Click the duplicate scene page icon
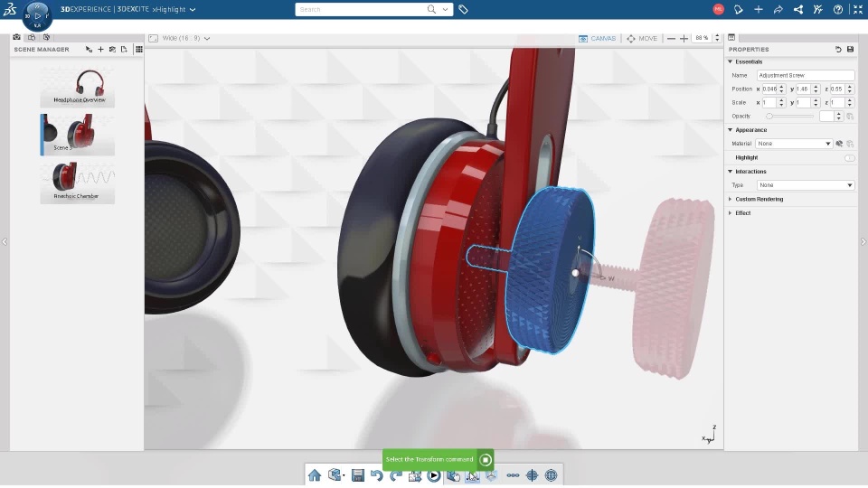 tap(124, 49)
